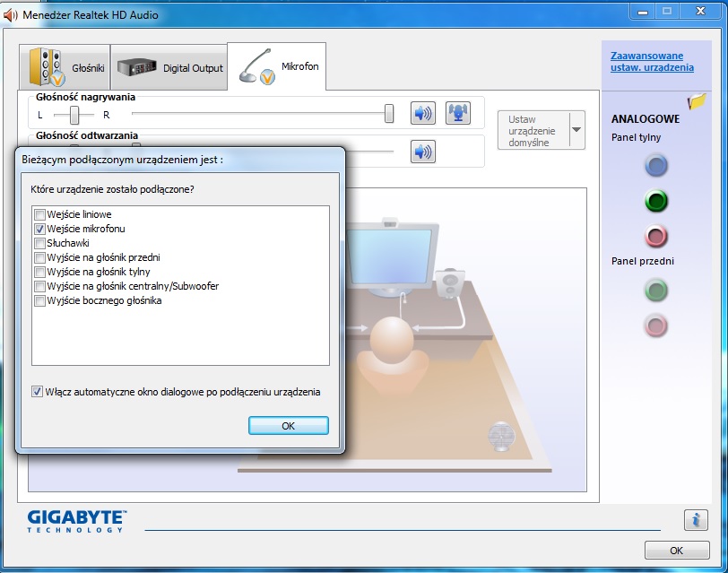Screen dimensions: 728x573
Task: Click Ustaw urządzenie domyślne button
Action: coord(534,130)
